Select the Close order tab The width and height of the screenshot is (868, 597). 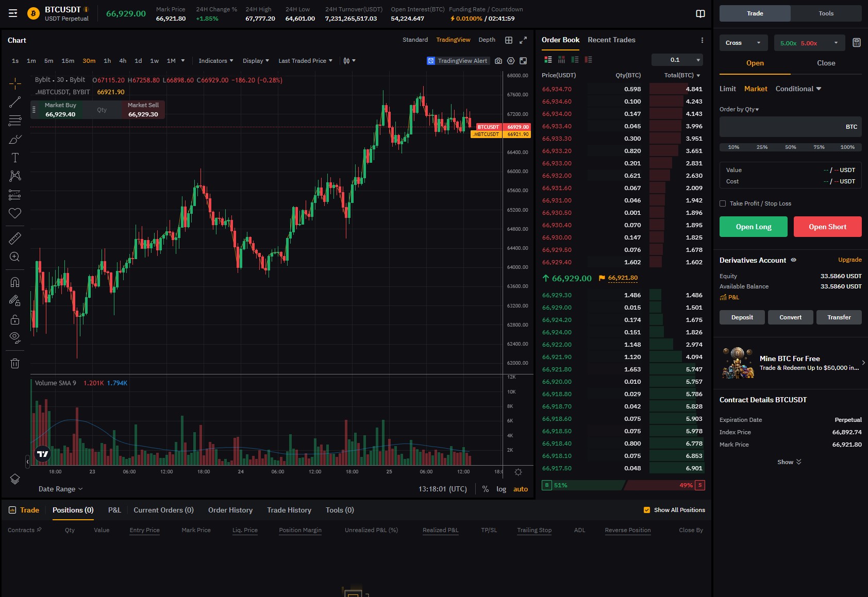(x=826, y=63)
